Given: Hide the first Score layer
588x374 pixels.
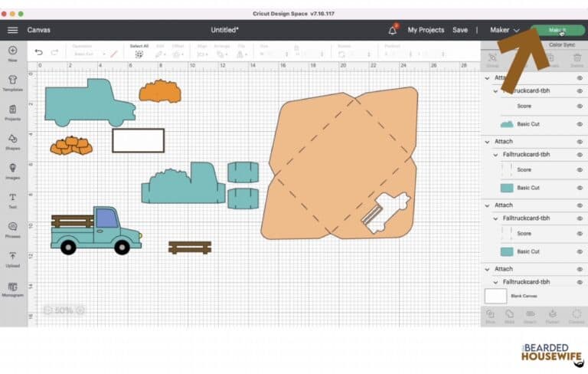Looking at the screenshot, I should tap(579, 106).
